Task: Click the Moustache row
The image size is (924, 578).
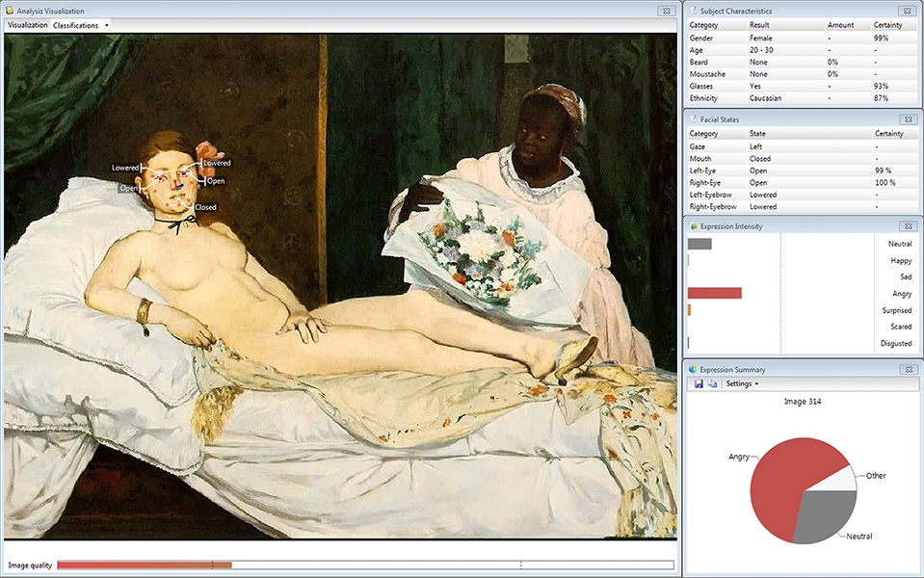Action: pos(802,74)
